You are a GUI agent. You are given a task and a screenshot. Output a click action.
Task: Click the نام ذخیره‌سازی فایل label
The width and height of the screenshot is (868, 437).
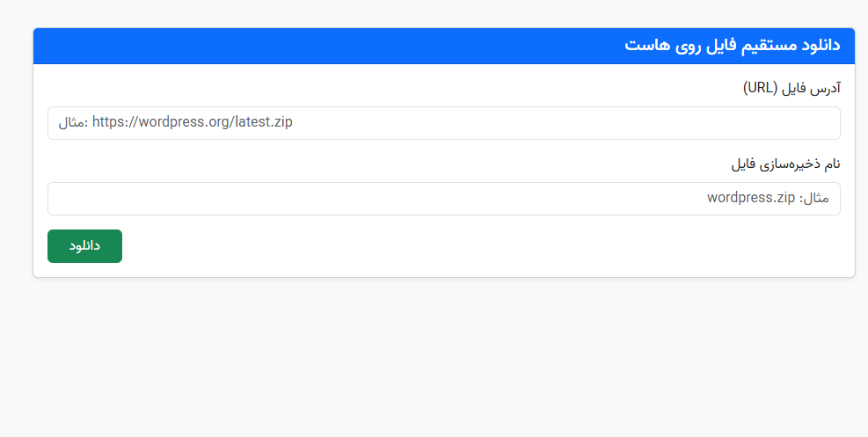(785, 164)
